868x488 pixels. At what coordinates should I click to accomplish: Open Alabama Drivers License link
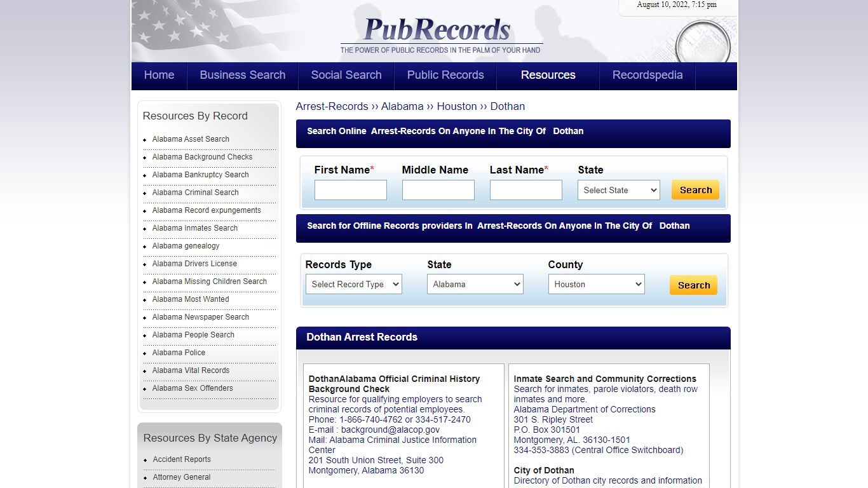pos(194,264)
